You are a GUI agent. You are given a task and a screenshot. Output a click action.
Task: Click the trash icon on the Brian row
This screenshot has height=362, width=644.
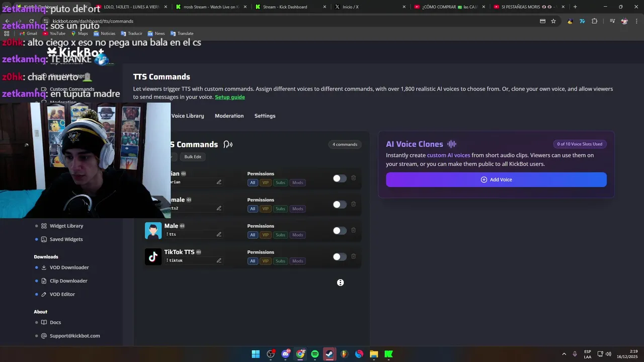(x=353, y=178)
